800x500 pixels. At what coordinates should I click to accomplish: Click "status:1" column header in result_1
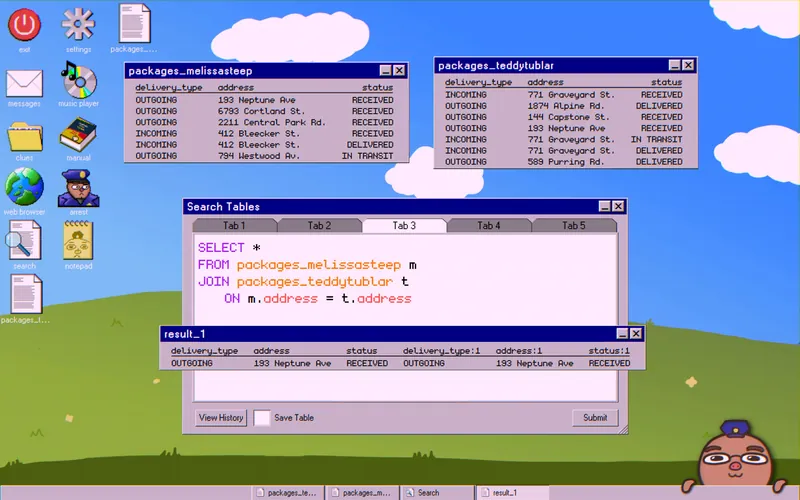click(609, 351)
